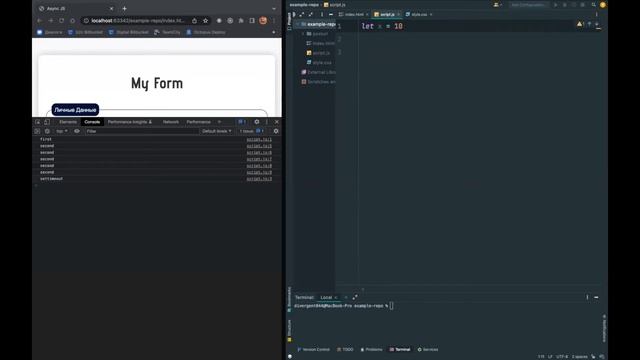Reload the localhost page in the browser
640x360 pixels.
click(x=62, y=20)
